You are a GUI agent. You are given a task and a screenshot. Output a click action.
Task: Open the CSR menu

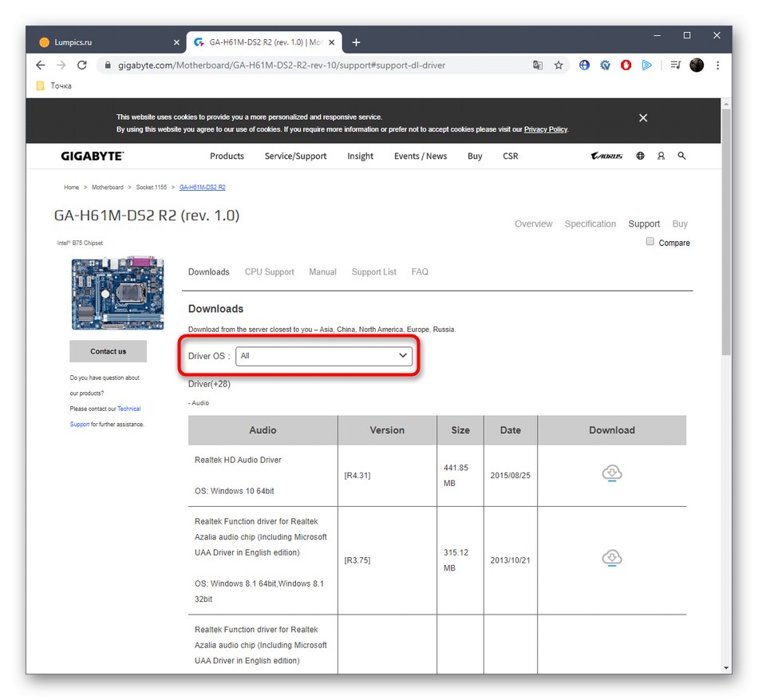[511, 156]
